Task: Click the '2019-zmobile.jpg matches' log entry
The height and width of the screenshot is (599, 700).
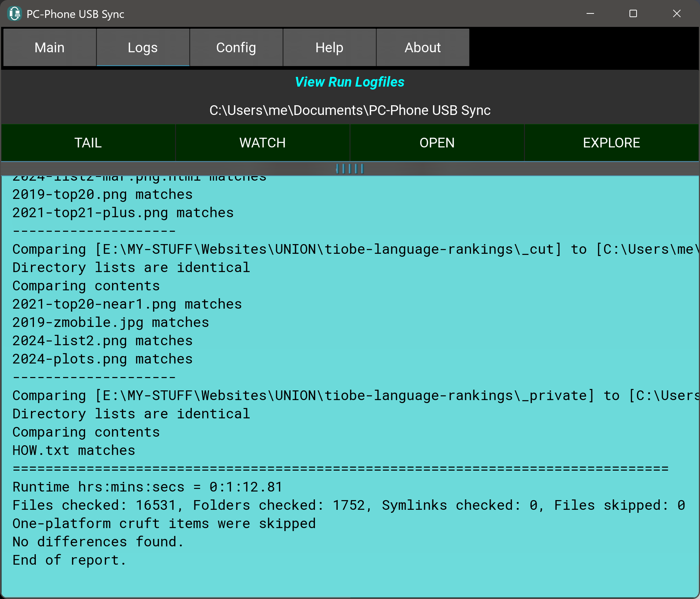Action: coord(111,322)
